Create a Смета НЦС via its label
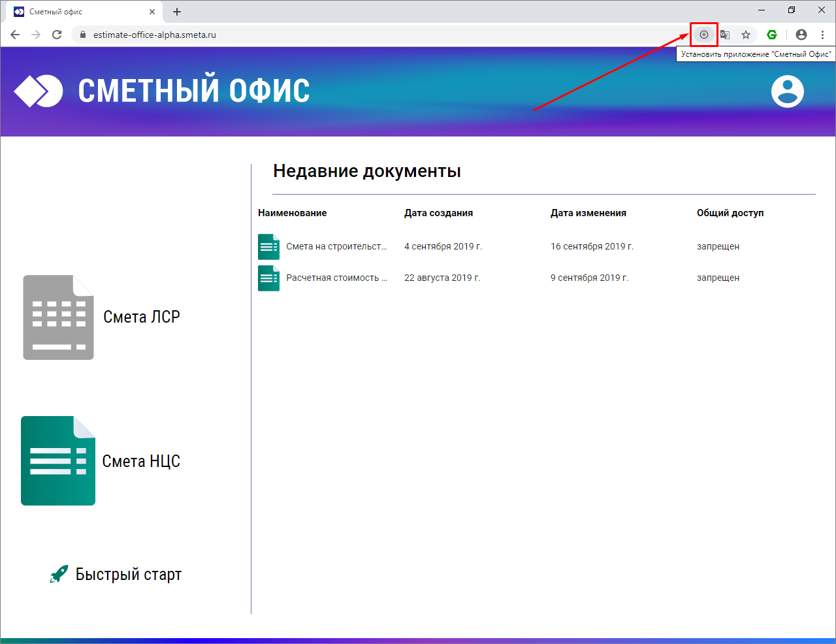The height and width of the screenshot is (644, 836). [141, 461]
